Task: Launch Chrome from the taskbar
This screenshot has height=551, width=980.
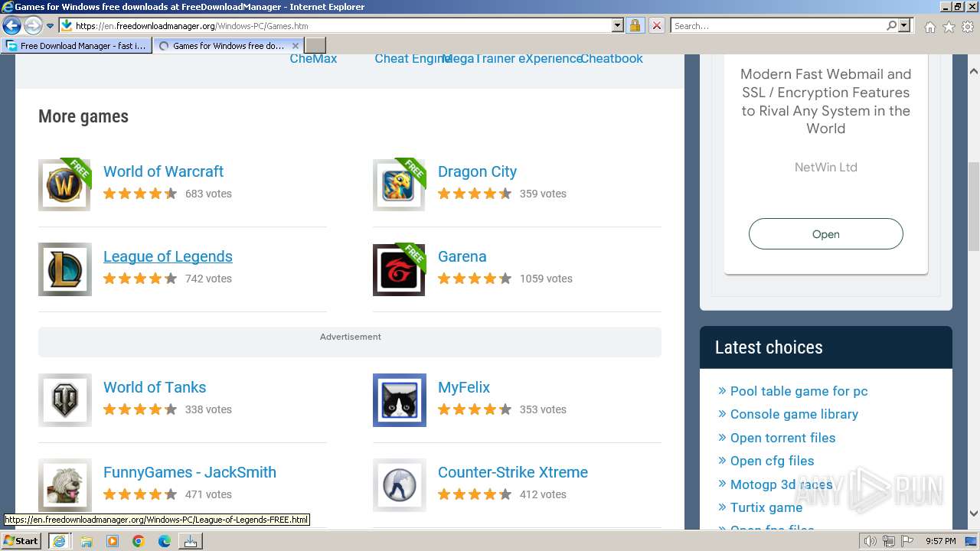Action: [139, 541]
